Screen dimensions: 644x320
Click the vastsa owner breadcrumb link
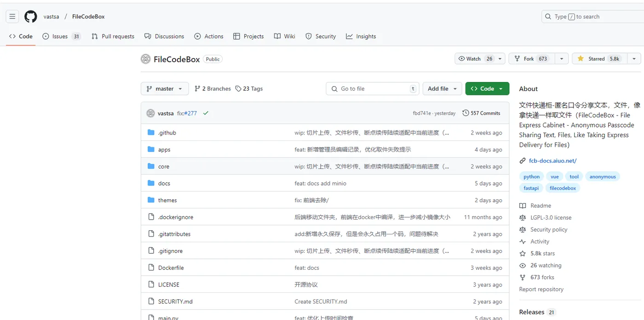click(x=52, y=17)
